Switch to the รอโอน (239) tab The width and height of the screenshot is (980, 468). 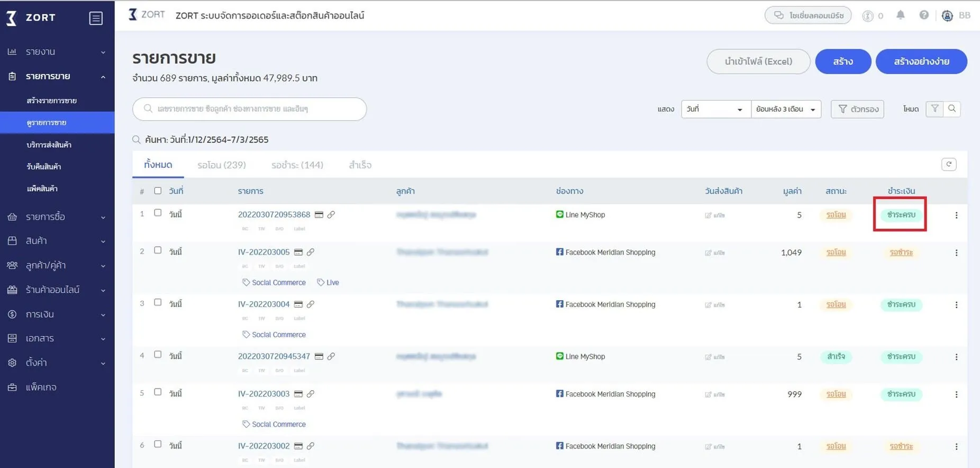pyautogui.click(x=221, y=165)
